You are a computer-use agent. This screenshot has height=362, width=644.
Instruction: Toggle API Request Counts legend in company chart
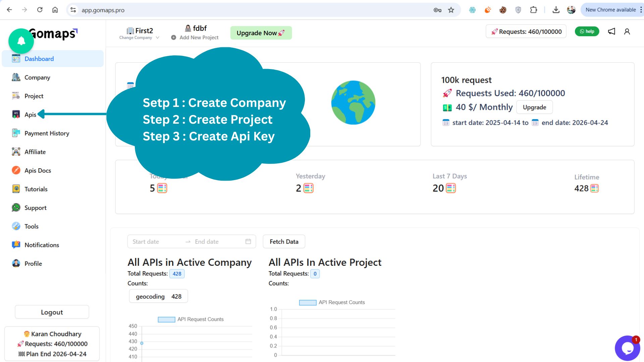[x=191, y=319]
